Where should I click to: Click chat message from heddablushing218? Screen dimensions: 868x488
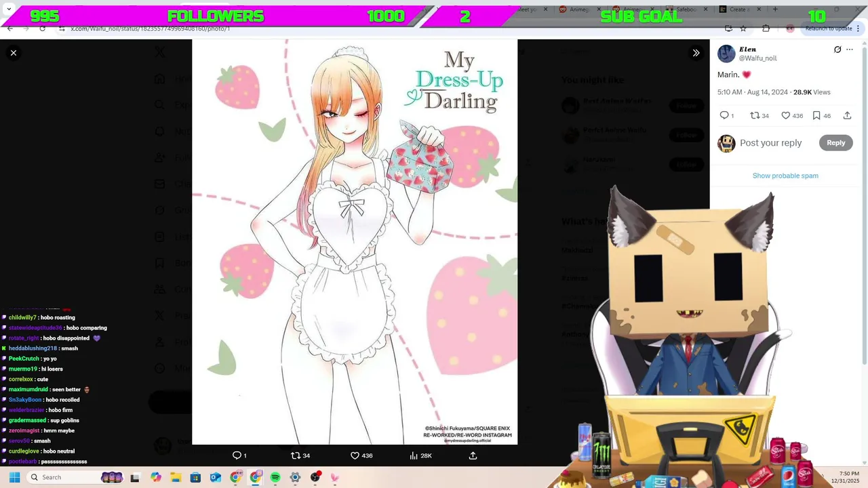(69, 348)
